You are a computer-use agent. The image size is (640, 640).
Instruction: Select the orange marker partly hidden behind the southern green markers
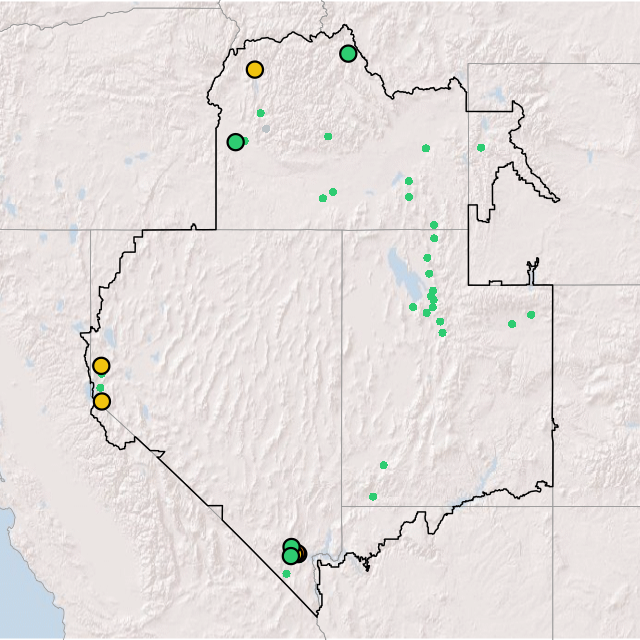pos(301,554)
